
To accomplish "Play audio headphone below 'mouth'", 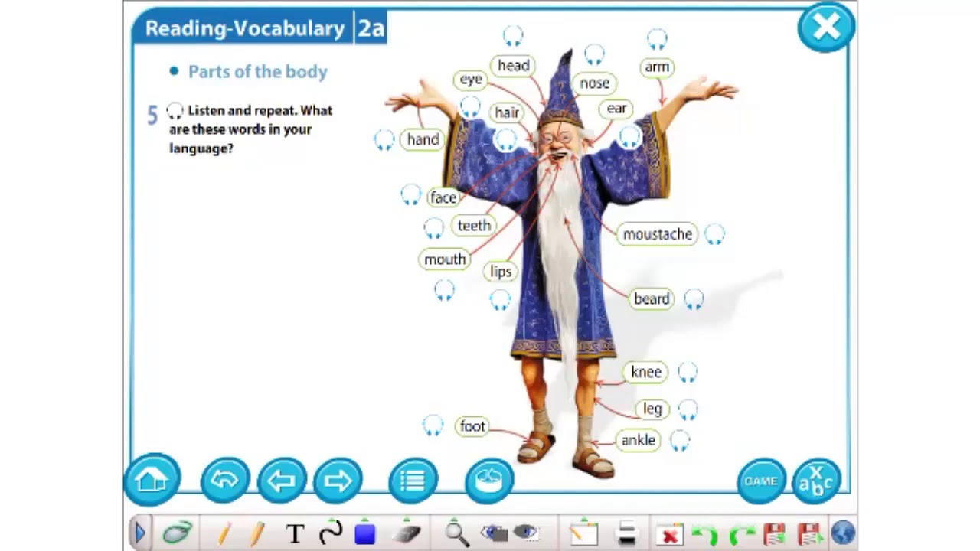I will tap(444, 290).
